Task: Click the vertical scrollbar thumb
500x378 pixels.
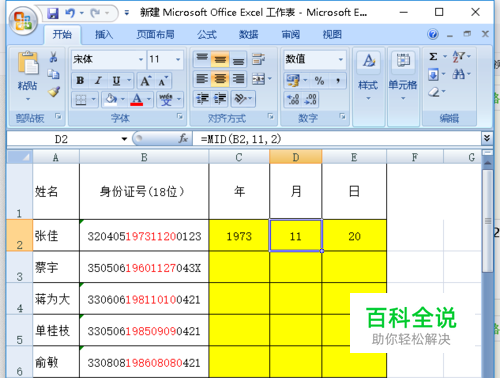Action: pyautogui.click(x=488, y=221)
